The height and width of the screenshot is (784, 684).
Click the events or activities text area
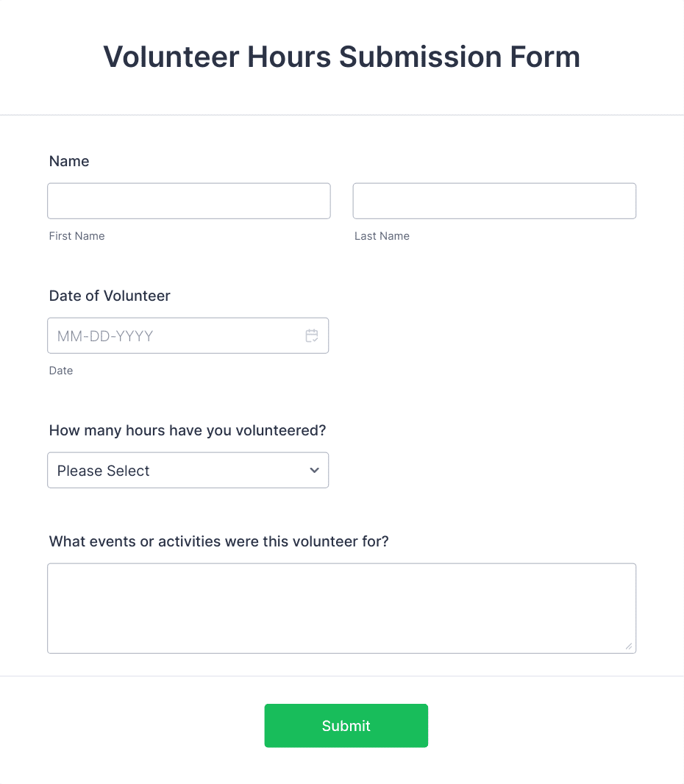point(341,607)
